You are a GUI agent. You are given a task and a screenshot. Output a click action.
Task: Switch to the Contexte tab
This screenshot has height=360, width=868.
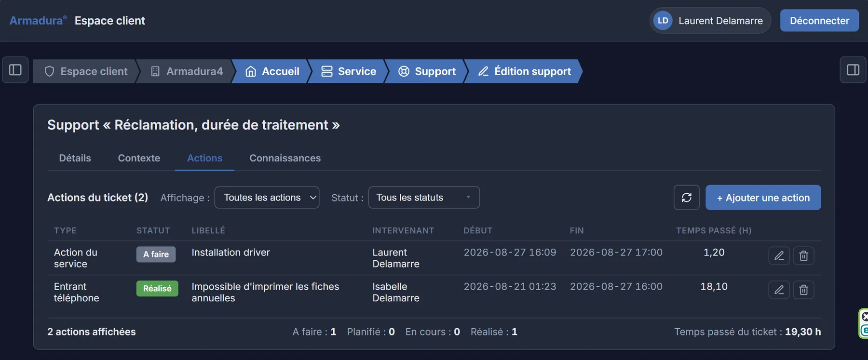pos(139,158)
